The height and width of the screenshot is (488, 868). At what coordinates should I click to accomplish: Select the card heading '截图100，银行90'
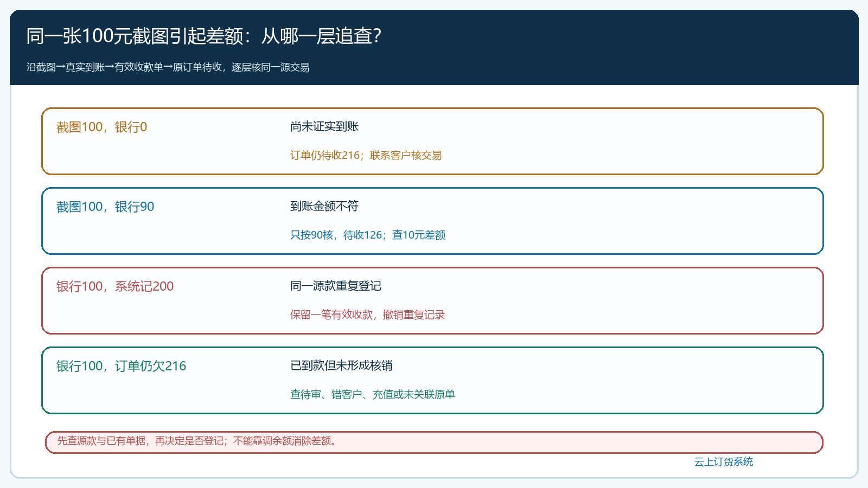coord(105,207)
